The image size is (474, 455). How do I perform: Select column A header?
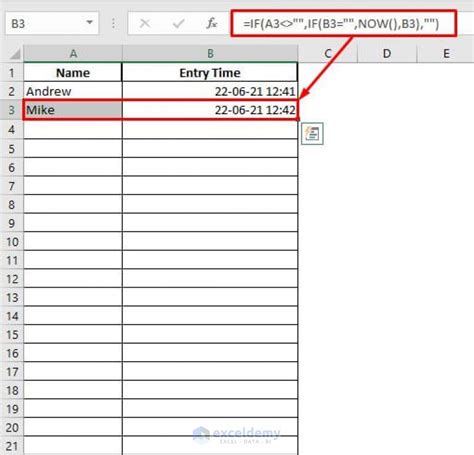(73, 54)
